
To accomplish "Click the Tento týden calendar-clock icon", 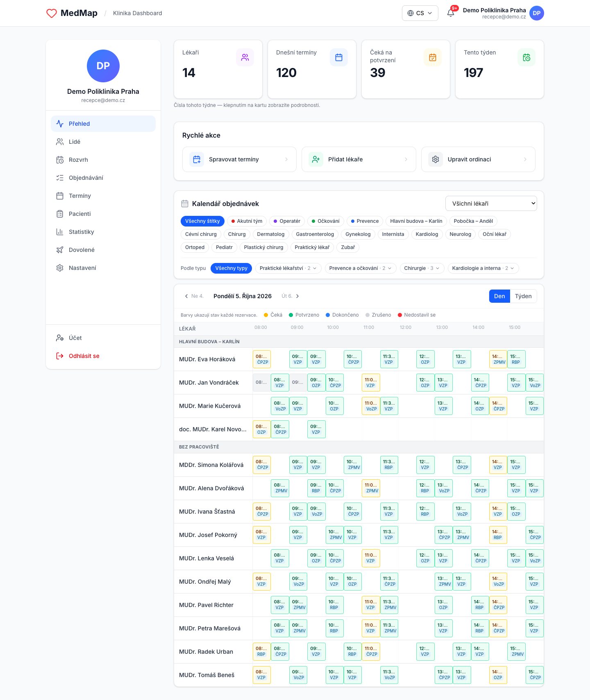I will [526, 57].
